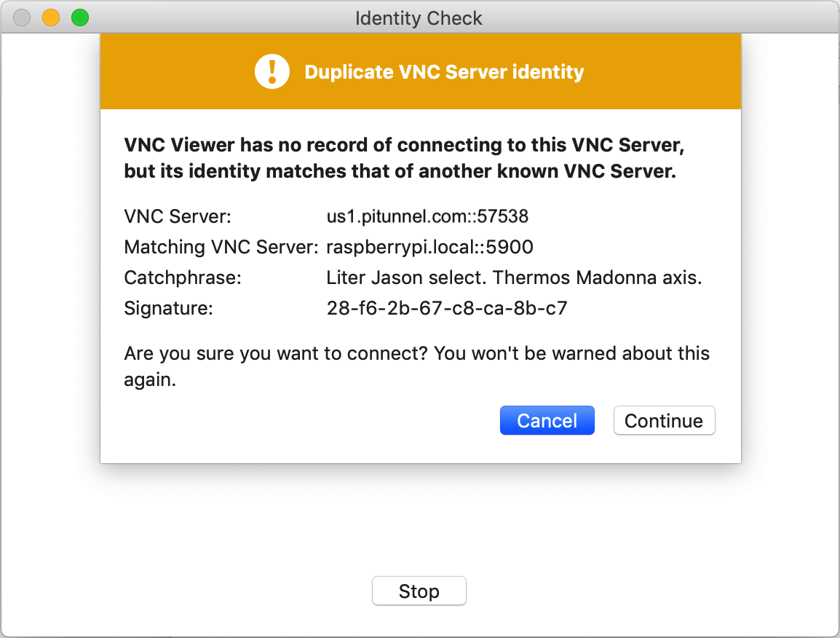Click the bold no-record warning message
Screen dimensions: 840x638
point(404,159)
